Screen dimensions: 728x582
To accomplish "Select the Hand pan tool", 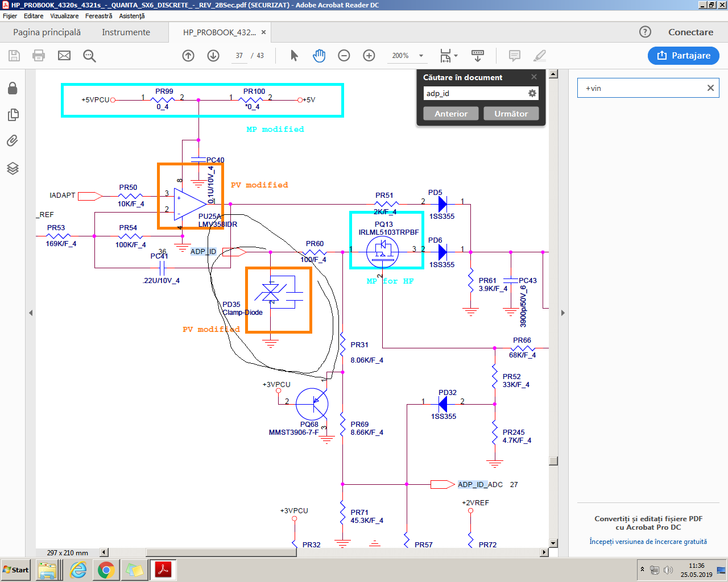I will coord(319,56).
